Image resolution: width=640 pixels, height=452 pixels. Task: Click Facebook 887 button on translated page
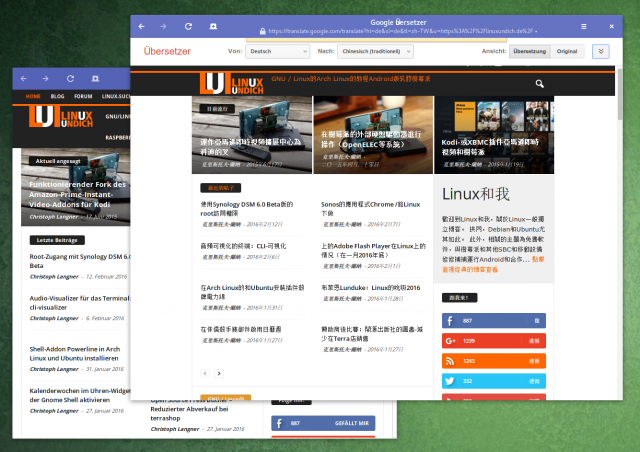click(493, 321)
